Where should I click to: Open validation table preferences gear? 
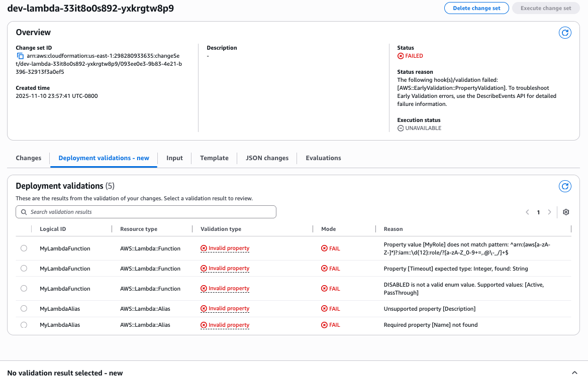tap(565, 212)
